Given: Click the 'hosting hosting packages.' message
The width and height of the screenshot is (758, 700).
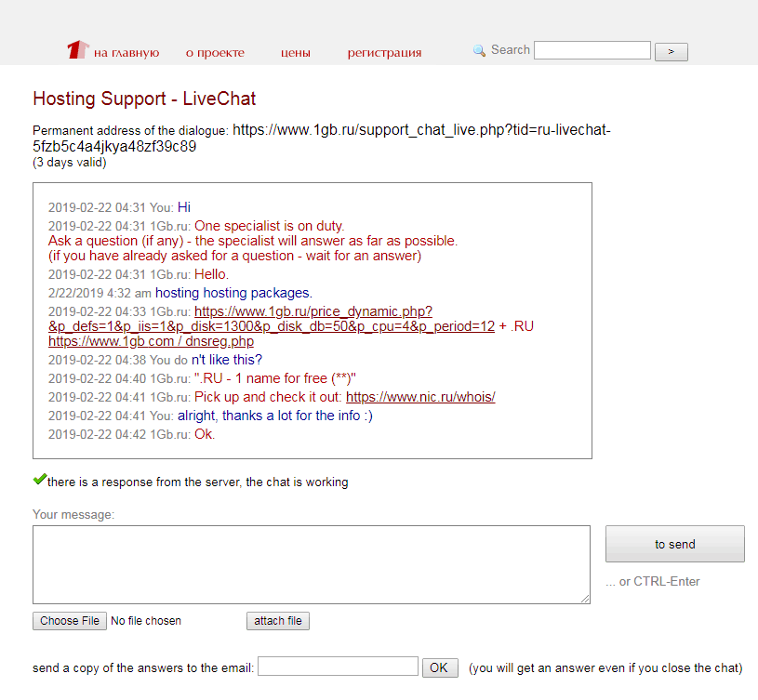Looking at the screenshot, I should click(x=233, y=293).
